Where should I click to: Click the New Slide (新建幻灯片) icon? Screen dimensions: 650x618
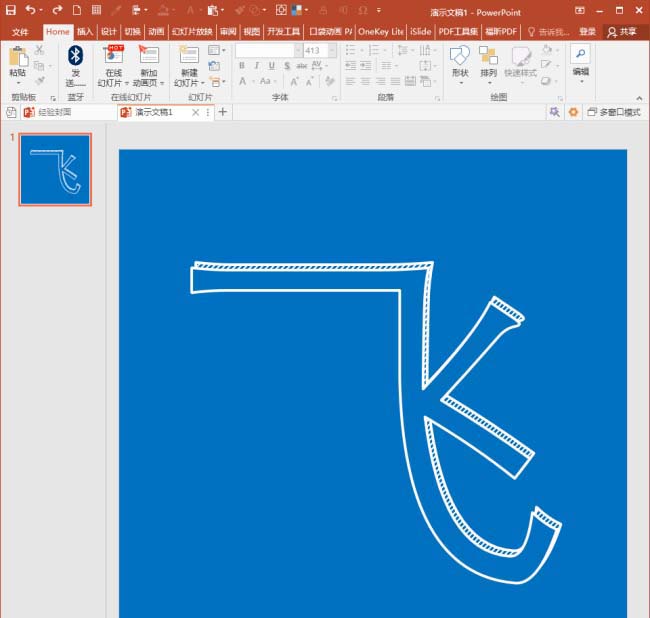(188, 56)
